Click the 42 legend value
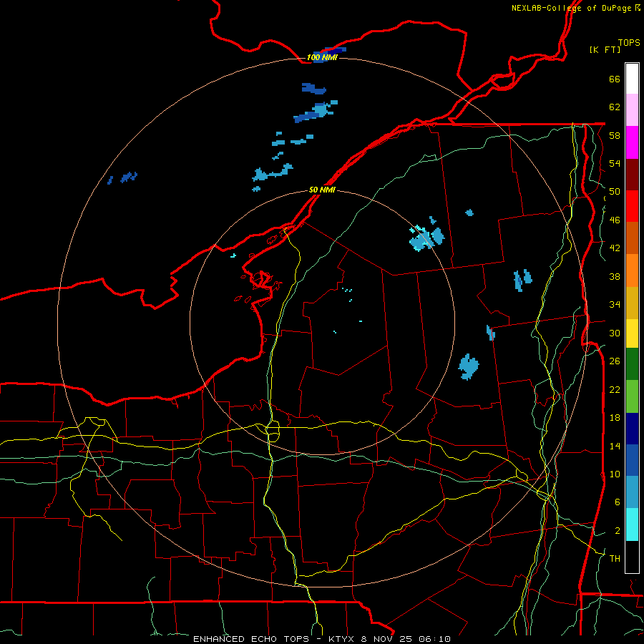Screen dimensions: 644x644 coord(615,248)
